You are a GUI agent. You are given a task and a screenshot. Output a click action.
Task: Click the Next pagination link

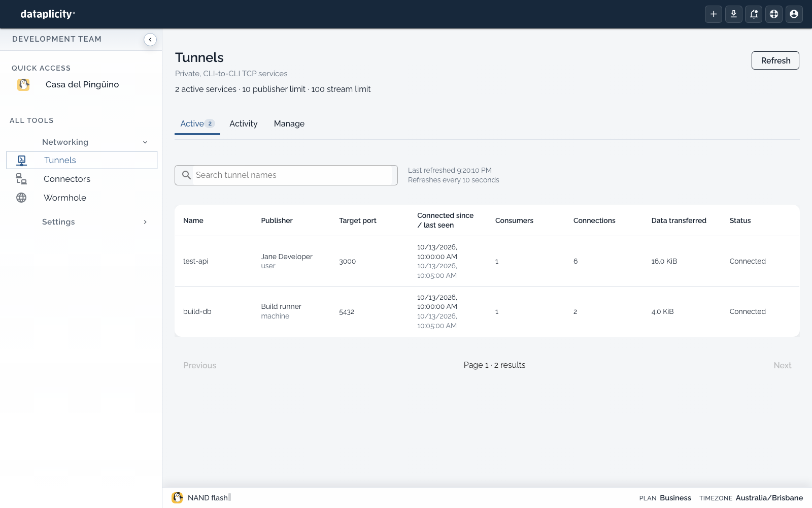coord(783,365)
